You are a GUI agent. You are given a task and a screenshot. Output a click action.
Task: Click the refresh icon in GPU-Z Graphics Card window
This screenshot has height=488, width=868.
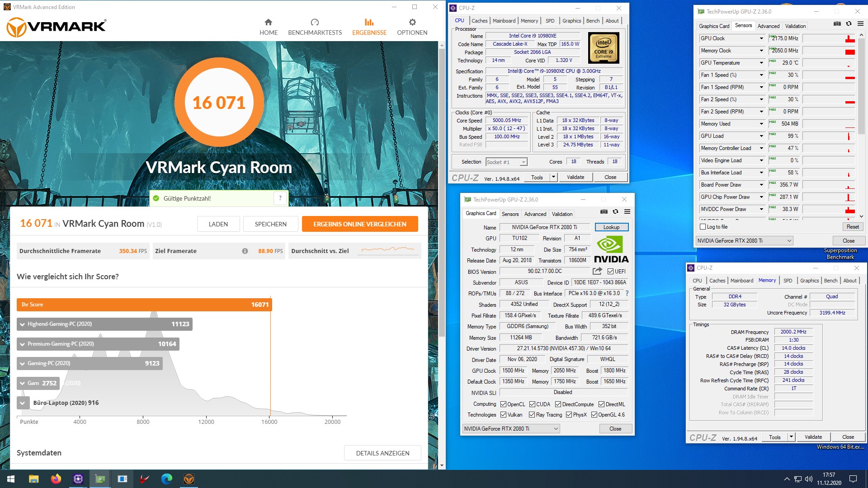tap(615, 211)
